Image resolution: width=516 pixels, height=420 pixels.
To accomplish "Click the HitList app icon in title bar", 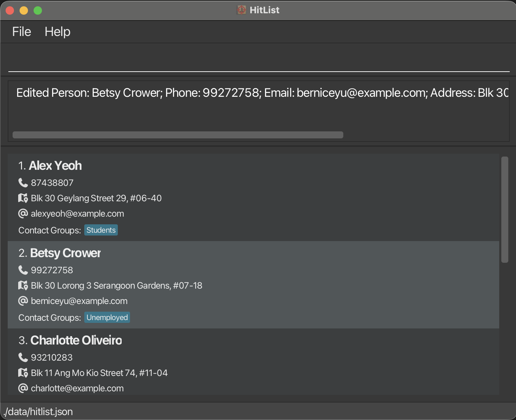I will pyautogui.click(x=241, y=10).
